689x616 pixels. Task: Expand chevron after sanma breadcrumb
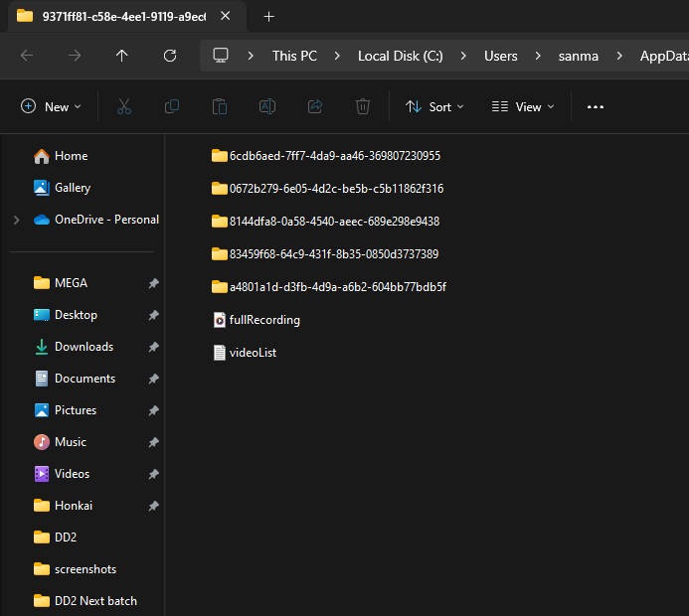[x=619, y=56]
